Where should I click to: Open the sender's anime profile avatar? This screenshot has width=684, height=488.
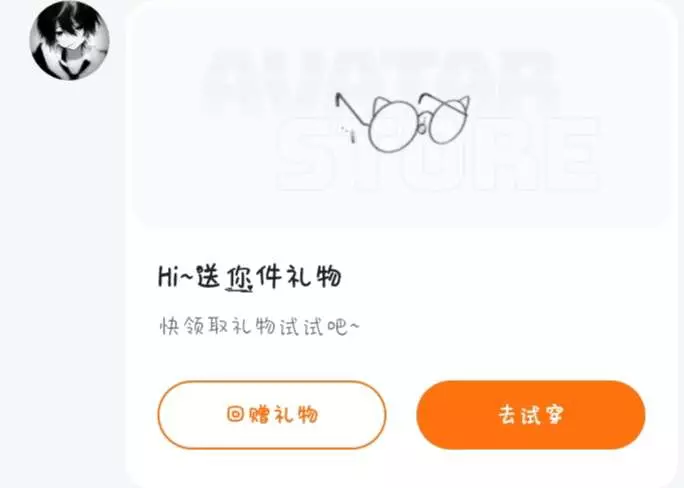coord(69,41)
